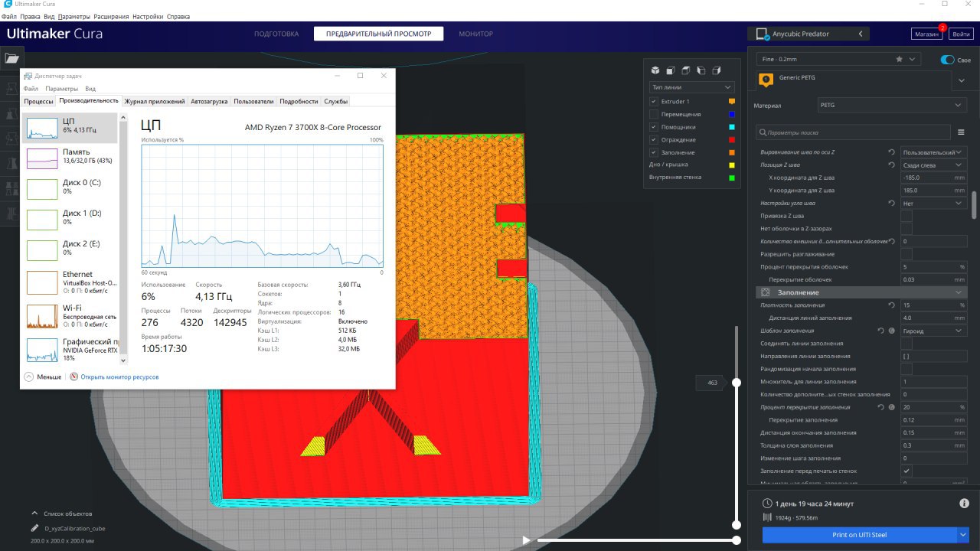Open file folder icon in Cura
The width and height of the screenshot is (980, 551).
11,58
